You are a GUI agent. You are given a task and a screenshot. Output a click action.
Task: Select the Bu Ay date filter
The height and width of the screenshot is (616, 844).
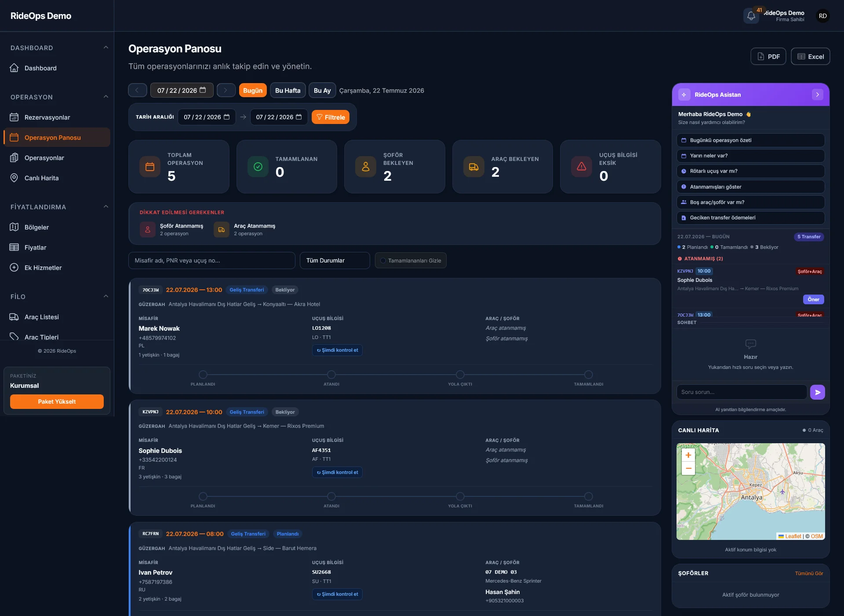[x=322, y=90]
